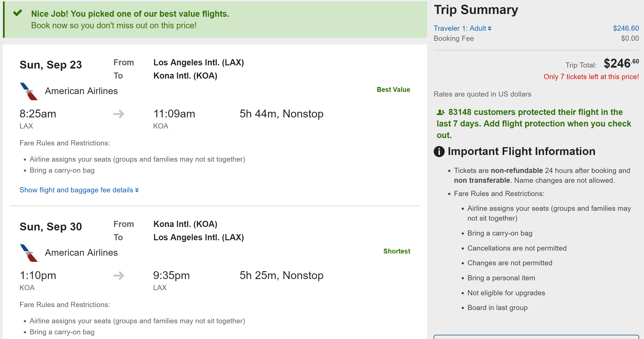
Task: Click American Airlines logo on Sep 30 flight
Action: (x=28, y=253)
